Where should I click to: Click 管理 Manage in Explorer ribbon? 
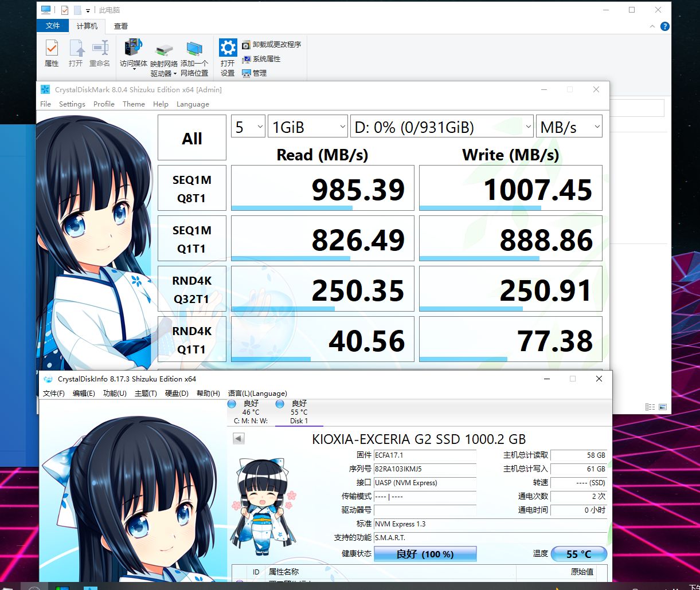[x=255, y=73]
